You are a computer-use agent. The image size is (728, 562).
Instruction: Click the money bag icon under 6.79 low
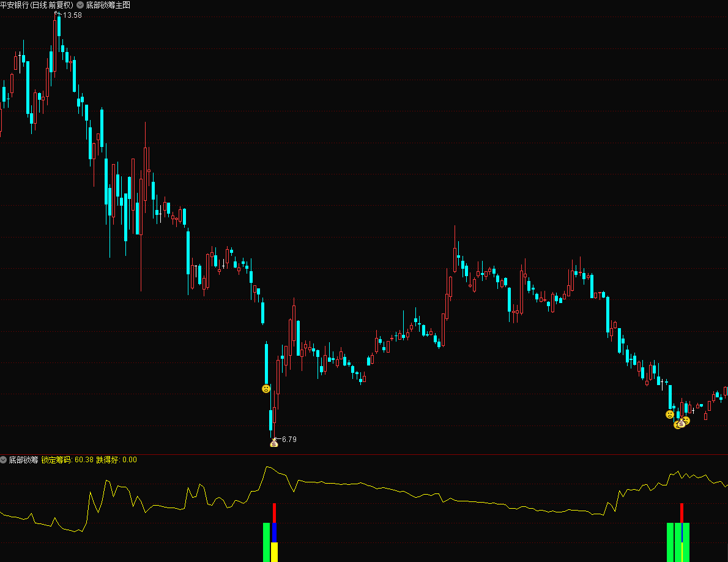274,444
